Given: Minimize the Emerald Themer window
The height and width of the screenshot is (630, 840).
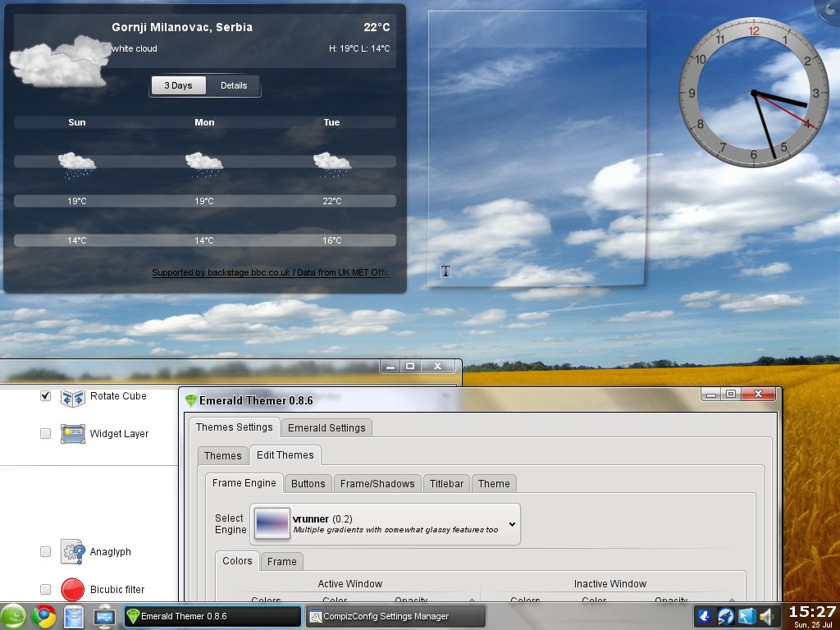Looking at the screenshot, I should tap(711, 395).
